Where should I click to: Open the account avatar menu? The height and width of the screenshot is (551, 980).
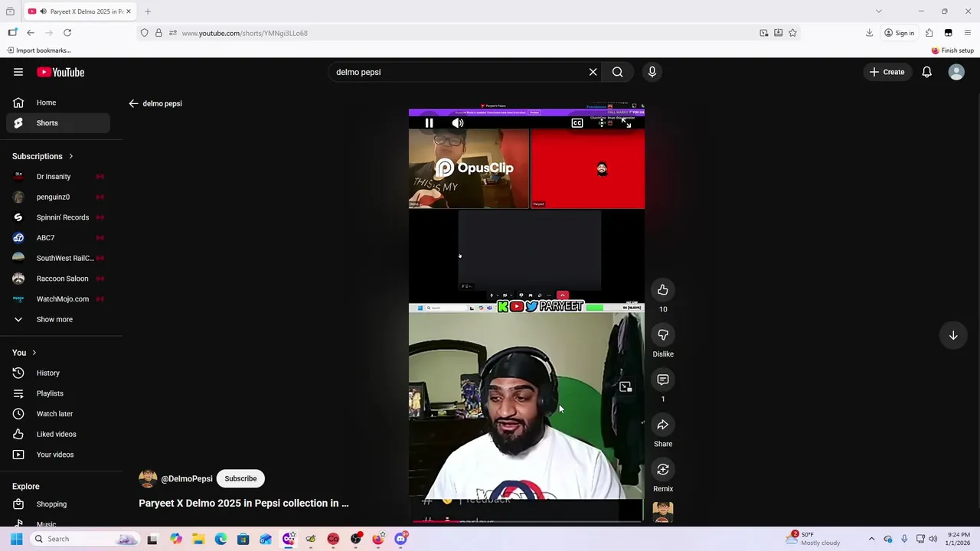pos(956,72)
